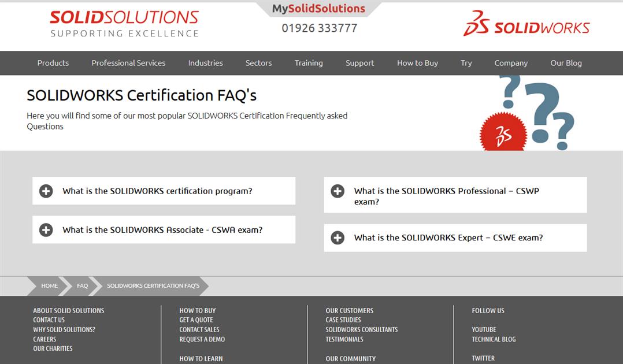Screen dimensions: 623x364
Task: Open Request a Demo link
Action: pyautogui.click(x=201, y=339)
